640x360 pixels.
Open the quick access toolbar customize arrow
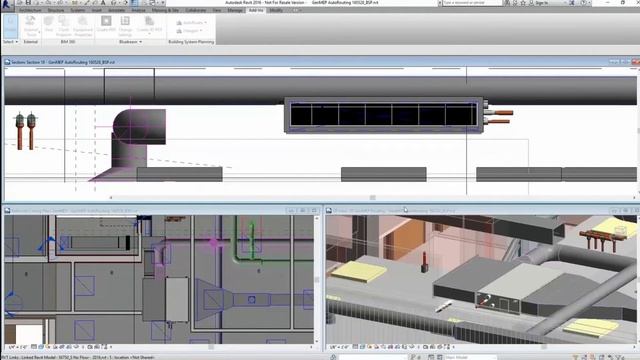coord(163,3)
